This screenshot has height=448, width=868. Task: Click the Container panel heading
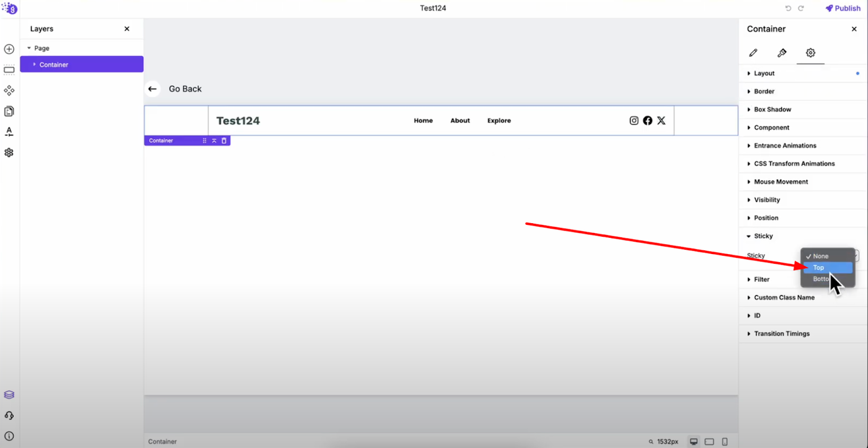pos(766,29)
